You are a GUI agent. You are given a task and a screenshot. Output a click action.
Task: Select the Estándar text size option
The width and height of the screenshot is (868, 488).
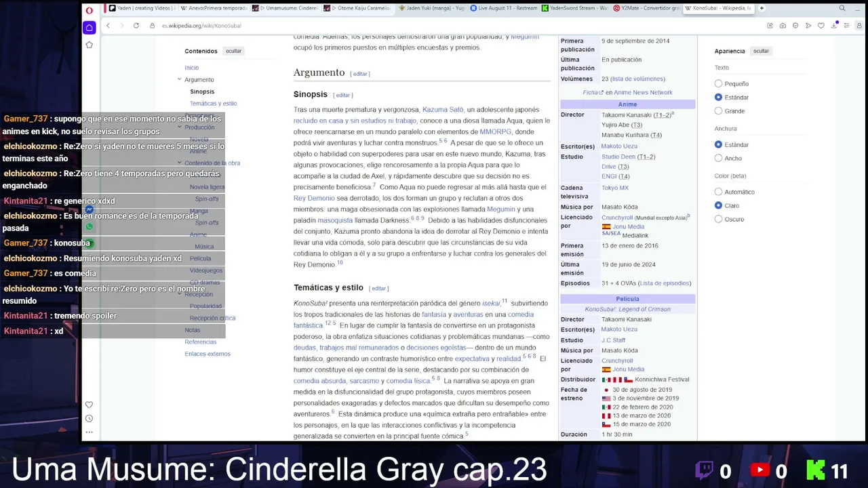718,98
